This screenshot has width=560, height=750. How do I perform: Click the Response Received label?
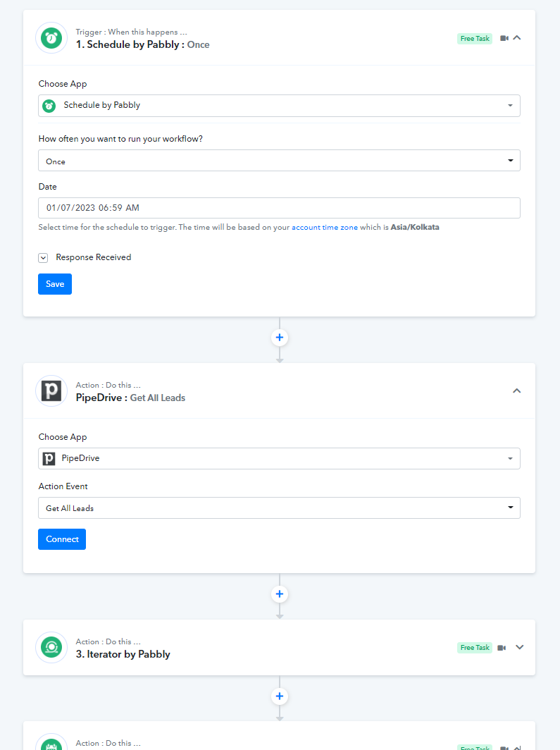(x=93, y=257)
